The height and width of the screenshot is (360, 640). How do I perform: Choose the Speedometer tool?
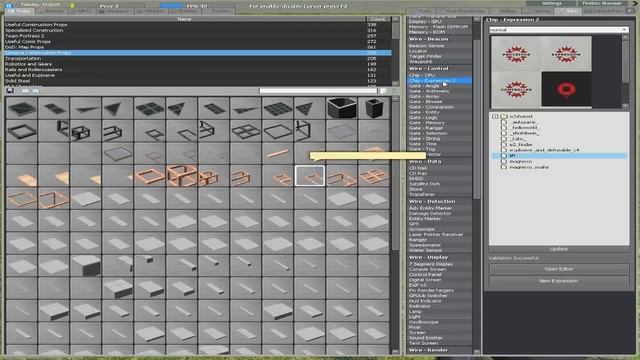click(x=440, y=245)
